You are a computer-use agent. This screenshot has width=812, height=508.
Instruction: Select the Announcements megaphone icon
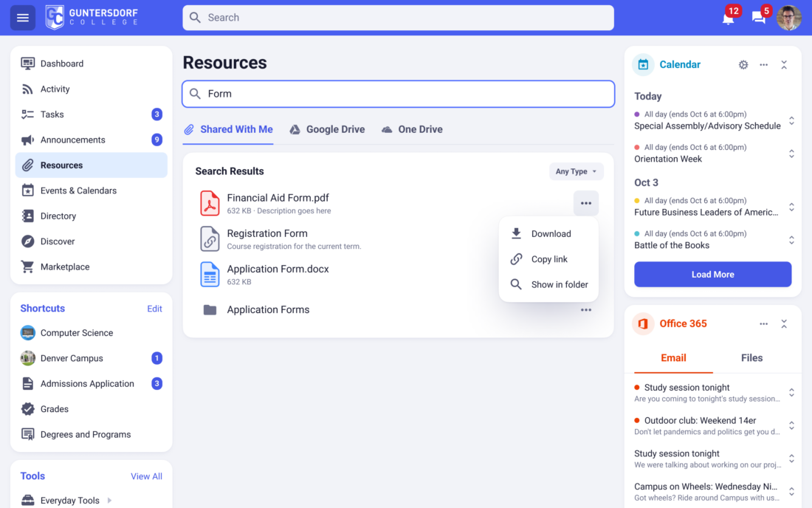click(x=27, y=140)
